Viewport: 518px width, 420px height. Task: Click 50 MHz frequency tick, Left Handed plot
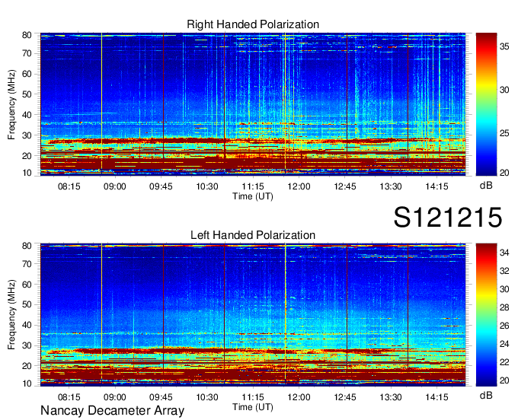27,304
